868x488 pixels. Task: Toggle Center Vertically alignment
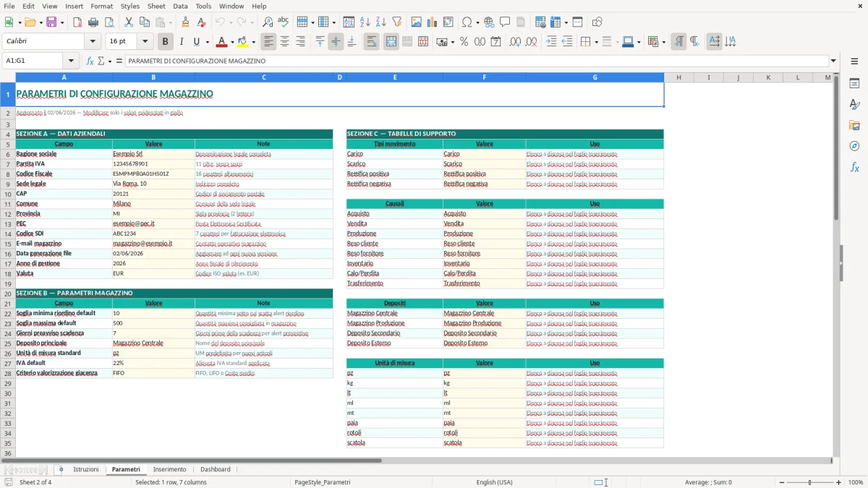tap(336, 42)
